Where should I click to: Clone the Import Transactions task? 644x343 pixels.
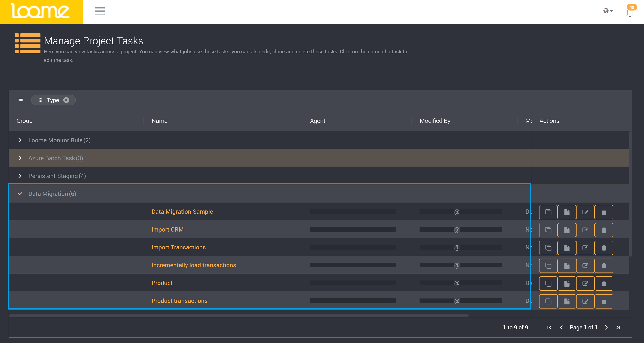(x=548, y=248)
